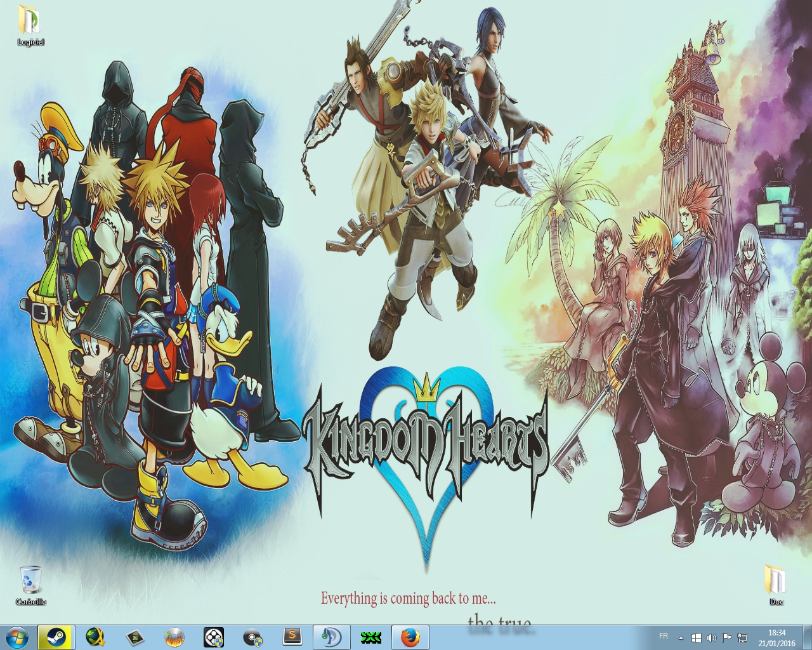Screen dimensions: 812x650
Task: Open the black film reel icon in the taskbar
Action: 213,637
